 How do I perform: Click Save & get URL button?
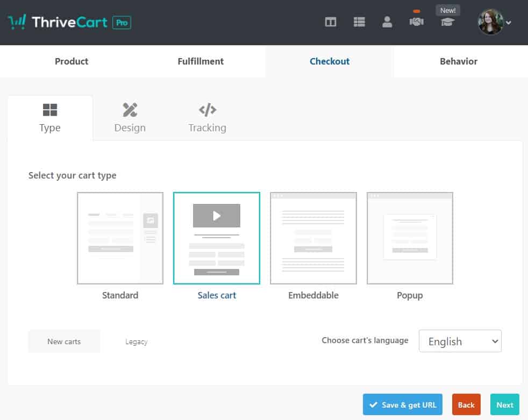[x=403, y=404]
